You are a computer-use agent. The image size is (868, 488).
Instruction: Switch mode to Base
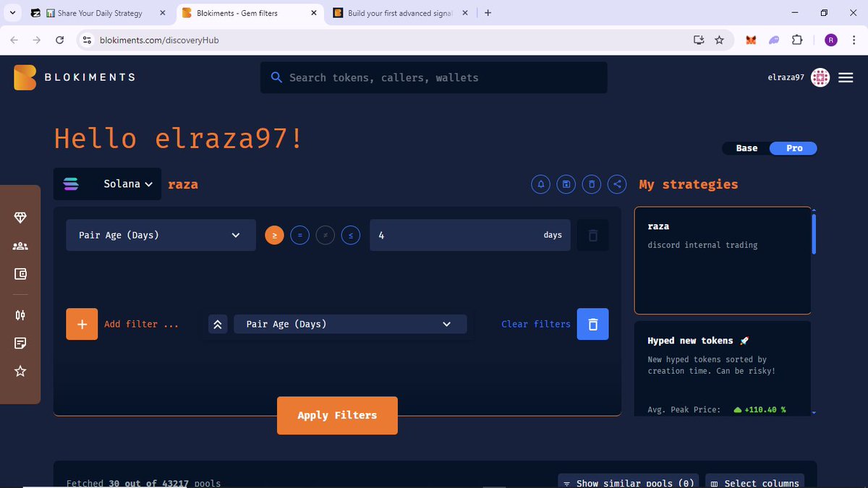(746, 148)
